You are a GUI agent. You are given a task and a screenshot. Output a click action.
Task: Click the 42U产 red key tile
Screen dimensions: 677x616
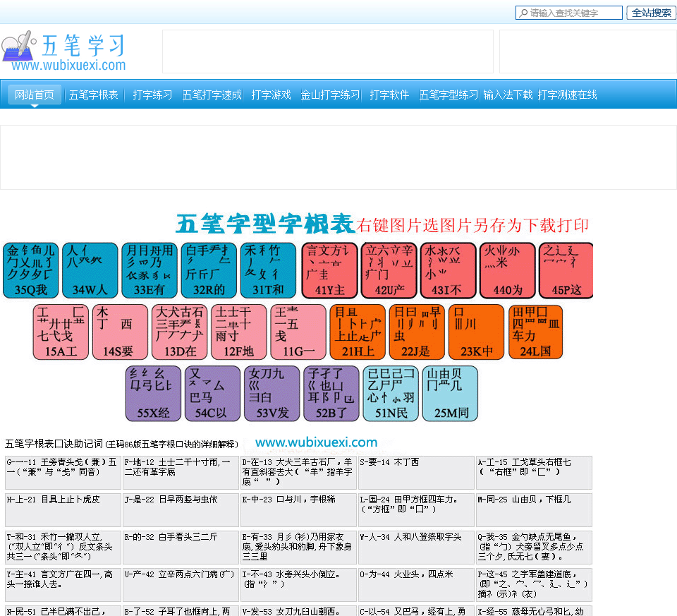tap(389, 270)
